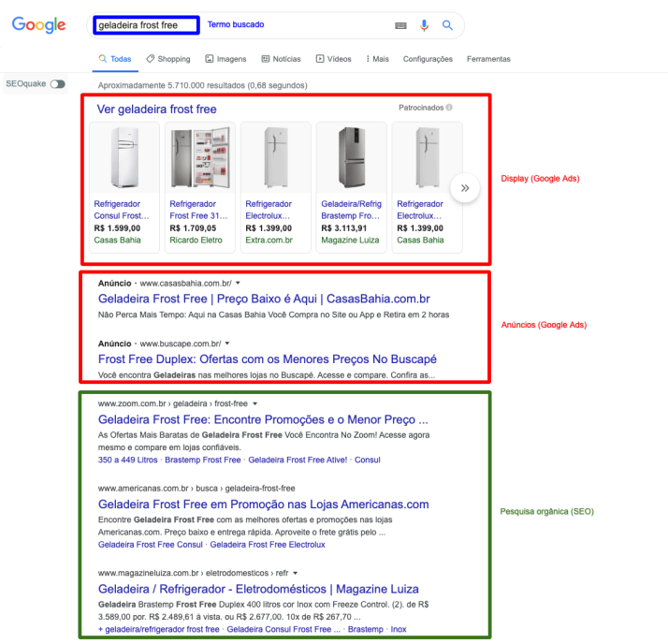Open the Ver geladeira frost free heading link
The image size is (668, 644).
point(156,110)
